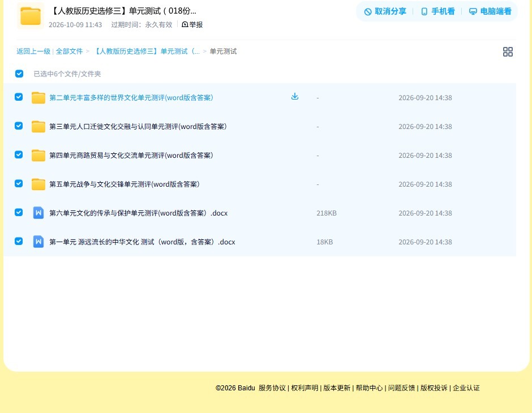This screenshot has height=413, width=532.
Task: Toggle the select-all checkbox
Action: click(19, 74)
